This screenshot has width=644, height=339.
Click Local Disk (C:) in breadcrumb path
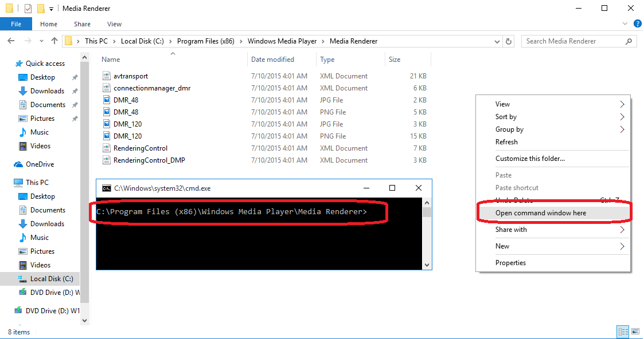pyautogui.click(x=142, y=41)
